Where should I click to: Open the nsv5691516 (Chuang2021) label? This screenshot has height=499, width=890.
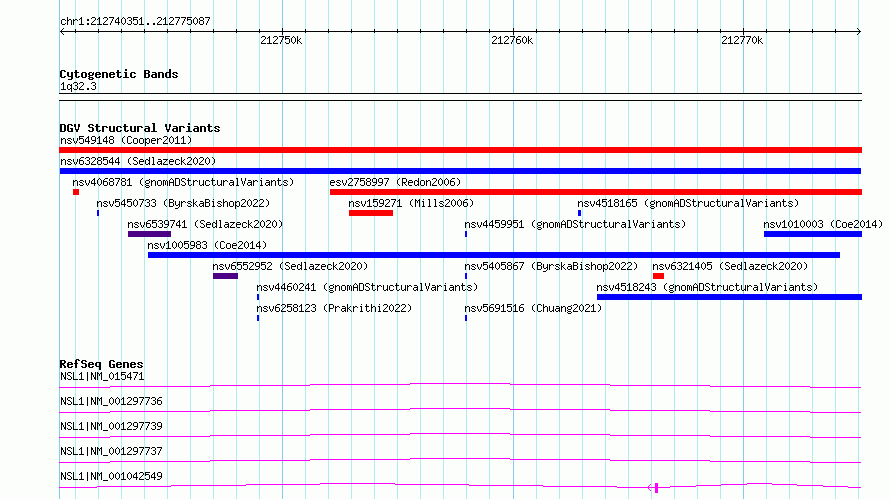pos(533,308)
